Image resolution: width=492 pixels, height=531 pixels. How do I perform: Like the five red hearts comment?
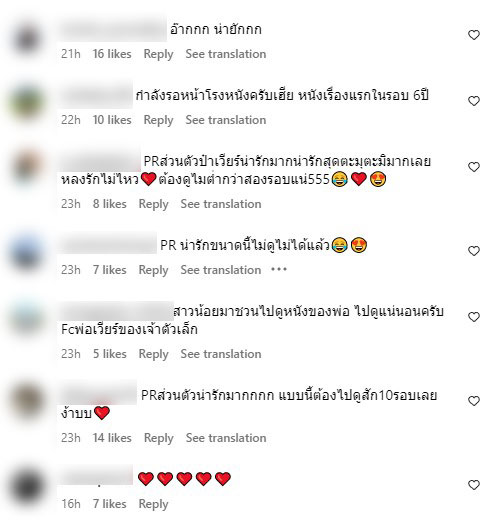[474, 485]
